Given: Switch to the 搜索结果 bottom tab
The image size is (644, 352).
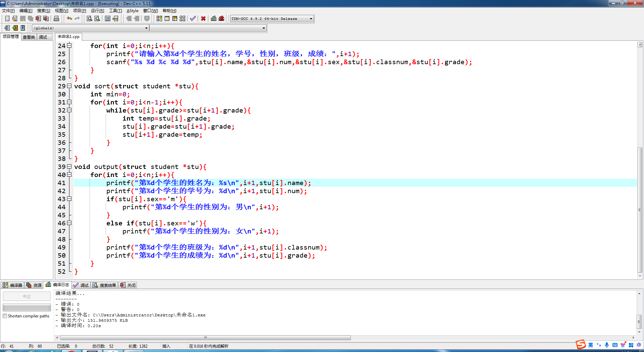Looking at the screenshot, I should pyautogui.click(x=105, y=285).
